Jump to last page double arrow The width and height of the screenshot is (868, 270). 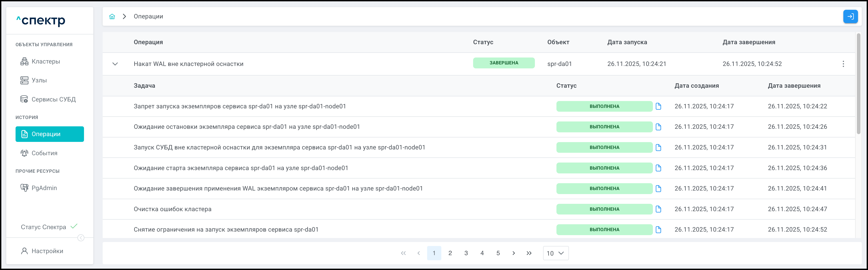pos(529,253)
